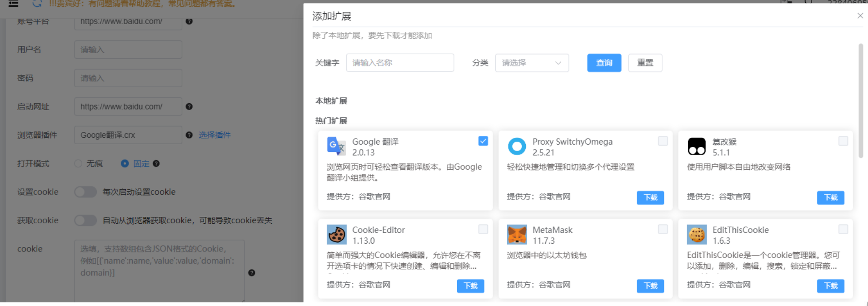868x306 pixels.
Task: Click the 选择插件 link
Action: tap(215, 135)
